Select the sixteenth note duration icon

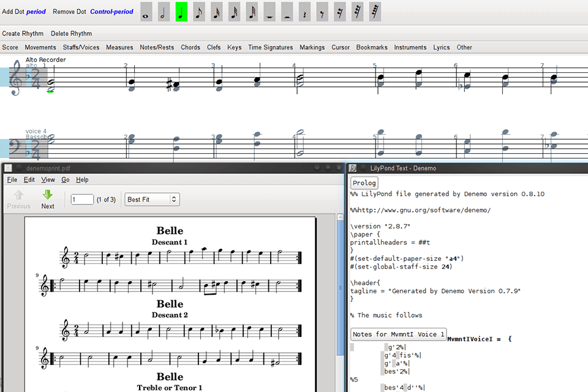coord(216,12)
